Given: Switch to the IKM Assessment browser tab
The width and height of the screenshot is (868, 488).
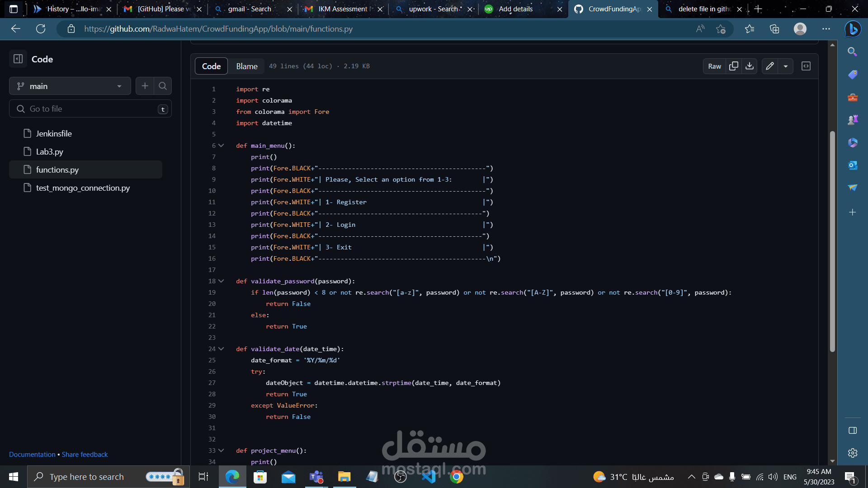Looking at the screenshot, I should (343, 9).
